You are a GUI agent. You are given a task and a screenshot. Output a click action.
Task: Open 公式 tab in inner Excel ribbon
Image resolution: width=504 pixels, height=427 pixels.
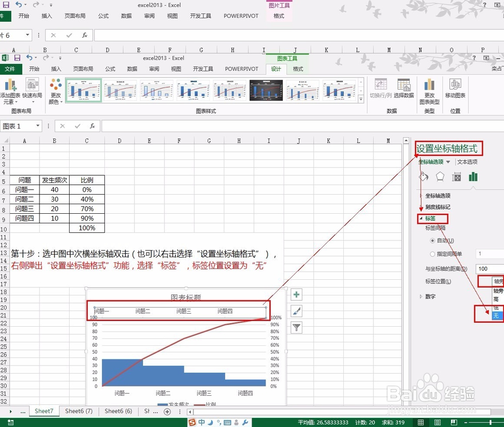coord(110,69)
